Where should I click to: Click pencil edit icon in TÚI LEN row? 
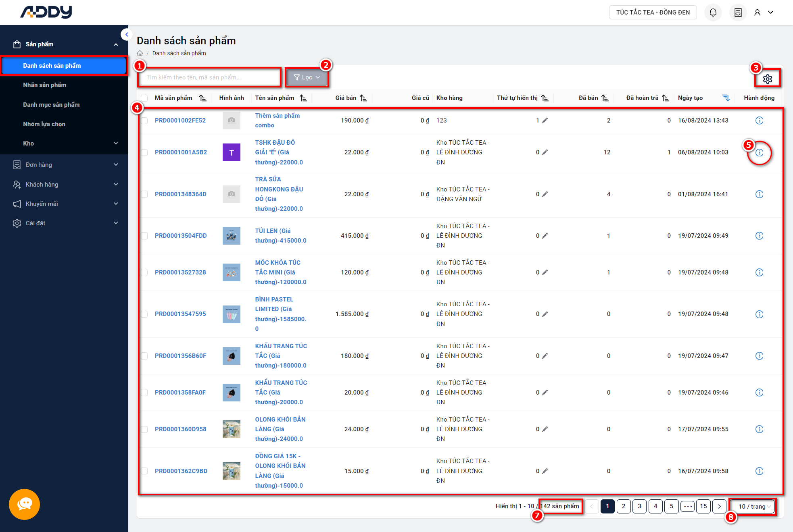click(x=545, y=236)
